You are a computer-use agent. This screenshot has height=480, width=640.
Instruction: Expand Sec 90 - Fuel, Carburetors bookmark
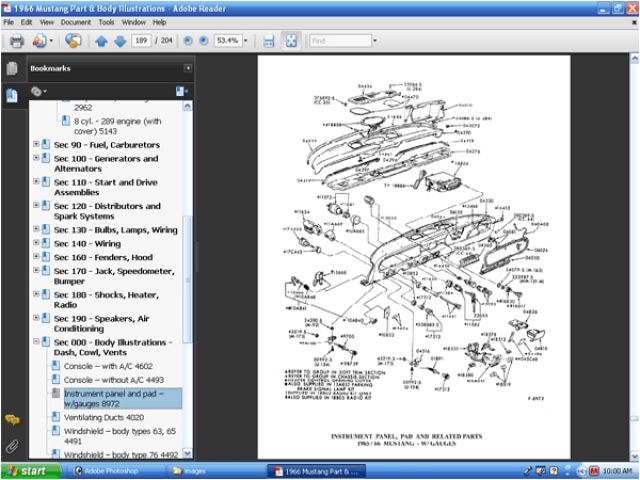(36, 145)
